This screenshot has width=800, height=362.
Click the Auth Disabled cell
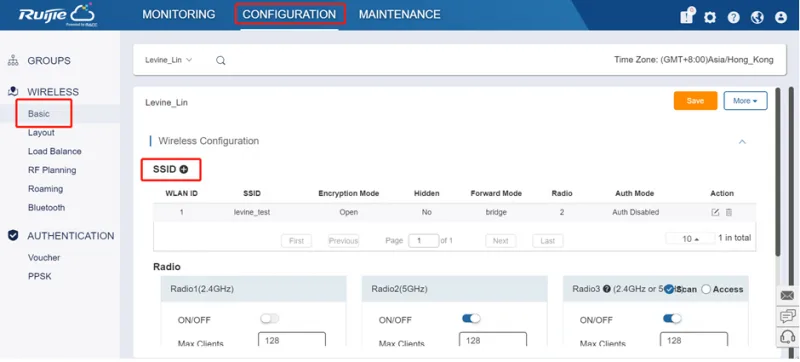[635, 212]
